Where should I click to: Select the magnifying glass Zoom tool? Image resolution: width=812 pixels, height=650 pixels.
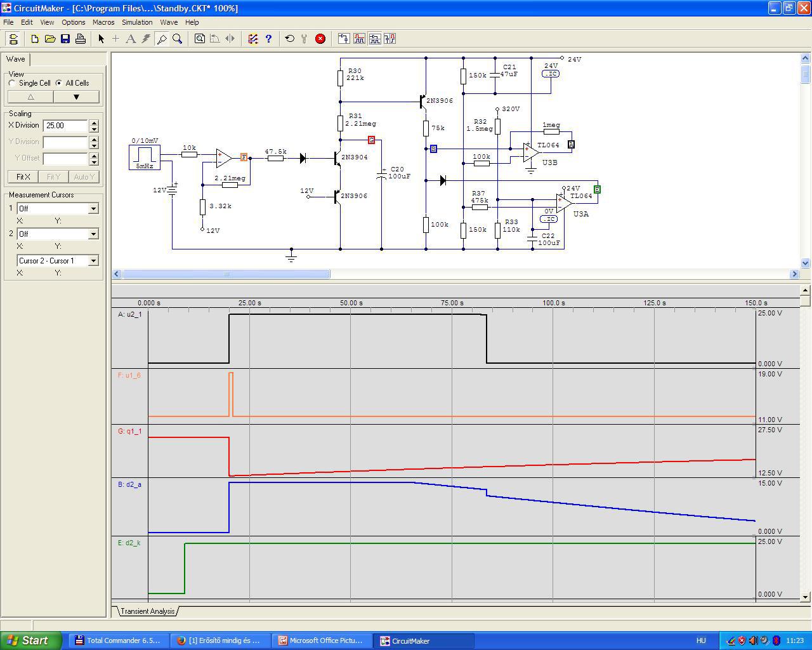coord(178,39)
